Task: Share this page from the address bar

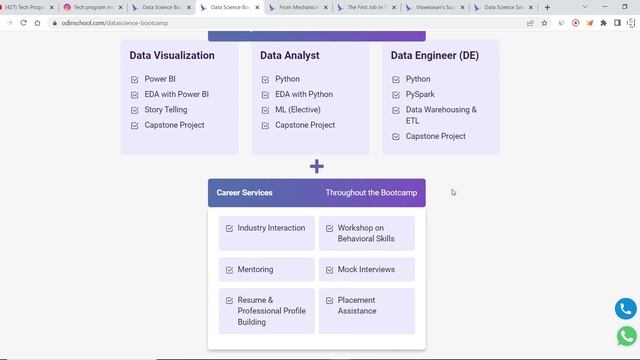Action: (x=530, y=23)
